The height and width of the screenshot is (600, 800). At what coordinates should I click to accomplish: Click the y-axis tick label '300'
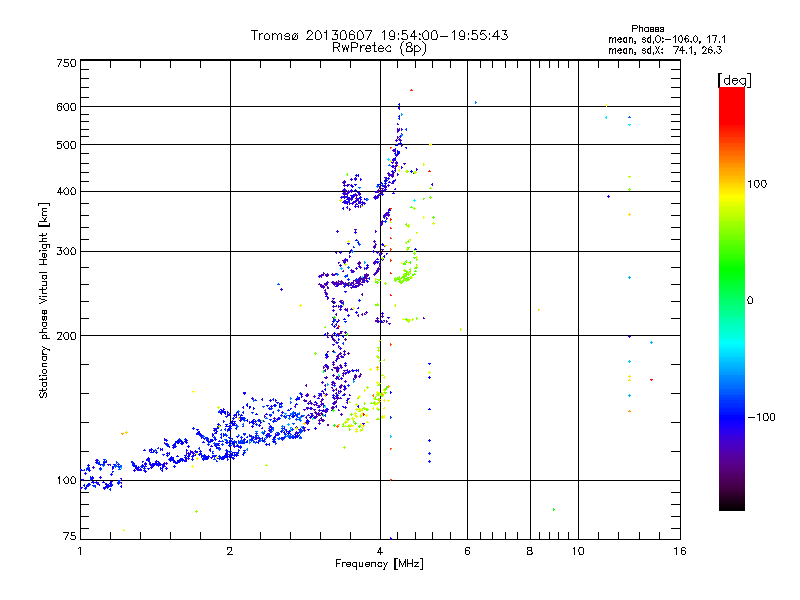point(66,252)
